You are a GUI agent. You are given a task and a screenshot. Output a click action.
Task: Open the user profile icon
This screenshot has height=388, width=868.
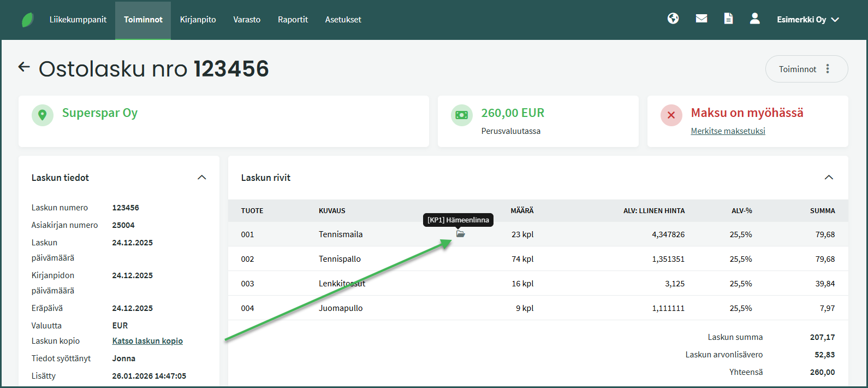[754, 19]
